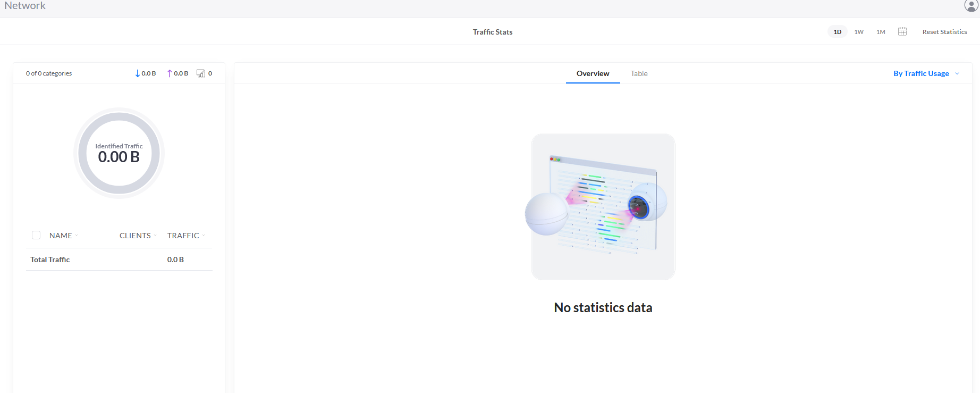Click the Network title link

25,5
